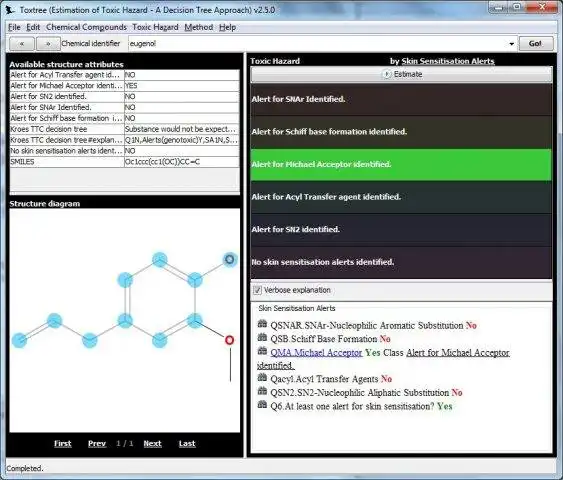
Task: Open the Toxic Hazard menu
Action: coord(155,27)
